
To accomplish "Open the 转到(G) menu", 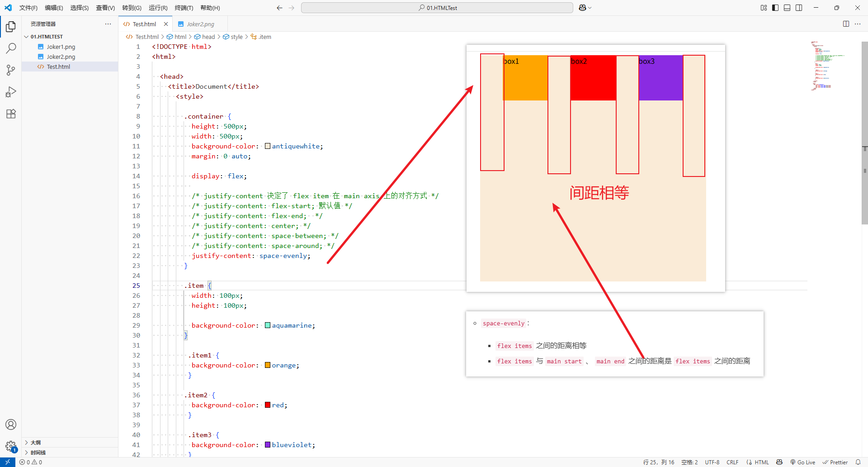I will tap(132, 8).
